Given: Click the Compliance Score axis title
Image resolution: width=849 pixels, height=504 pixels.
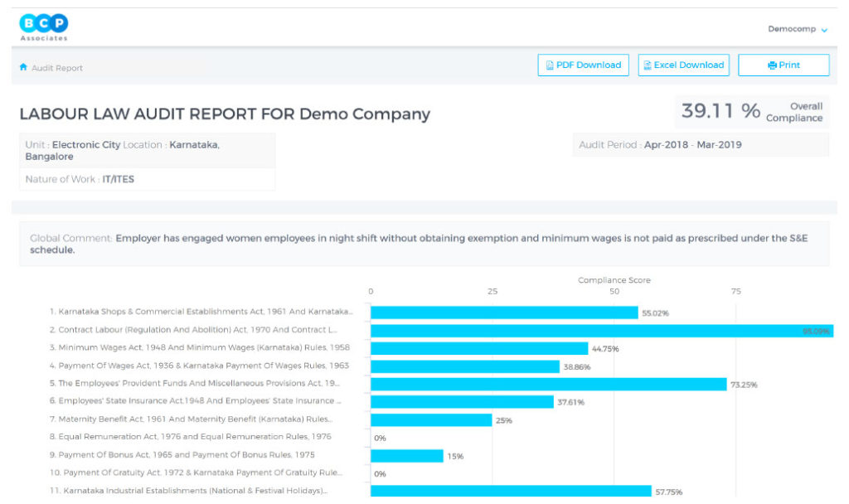Looking at the screenshot, I should coord(614,280).
